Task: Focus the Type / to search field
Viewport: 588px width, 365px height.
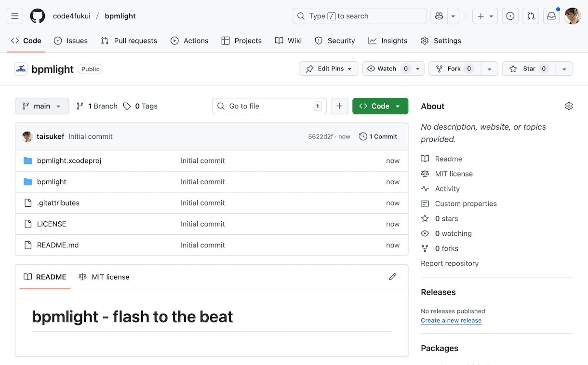Action: tap(360, 16)
